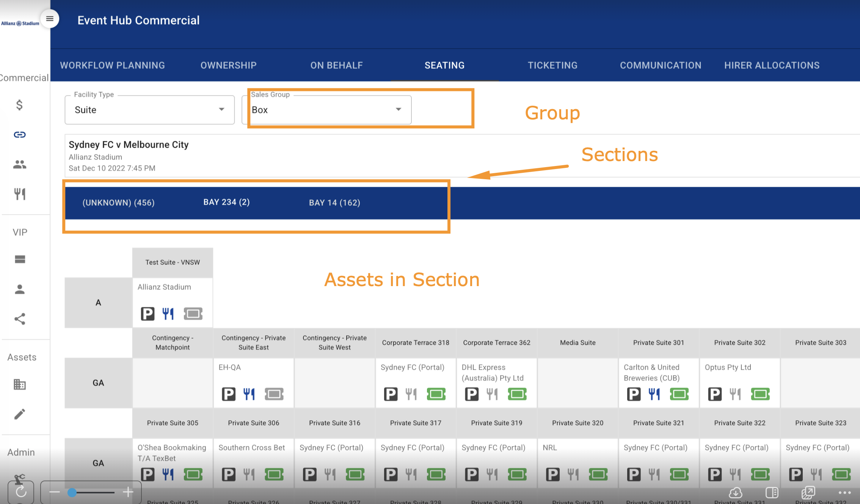Select the BAY 14 (162) section

coord(335,203)
